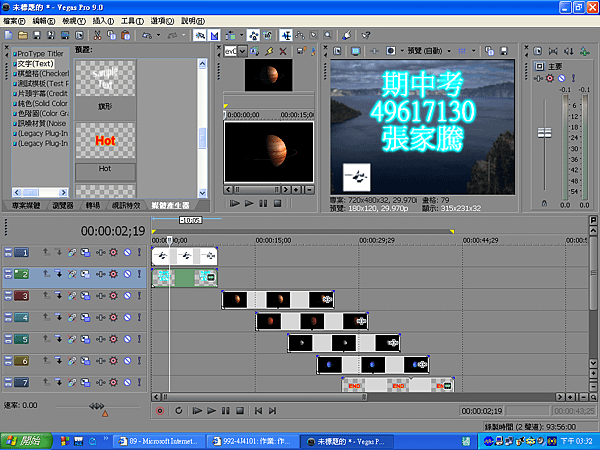Click the Windows Start button
600x450 pixels.
[x=26, y=441]
